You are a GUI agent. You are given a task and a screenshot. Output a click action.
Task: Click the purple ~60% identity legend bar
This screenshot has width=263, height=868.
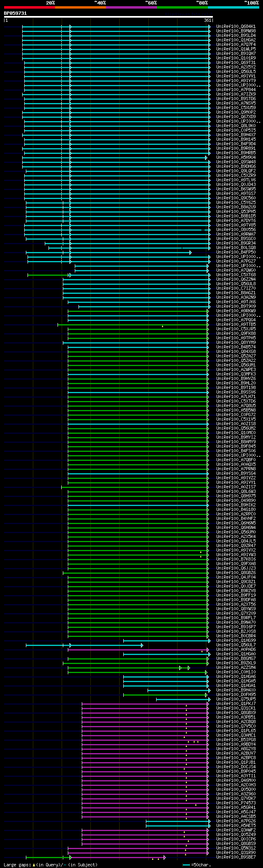(131, 7)
